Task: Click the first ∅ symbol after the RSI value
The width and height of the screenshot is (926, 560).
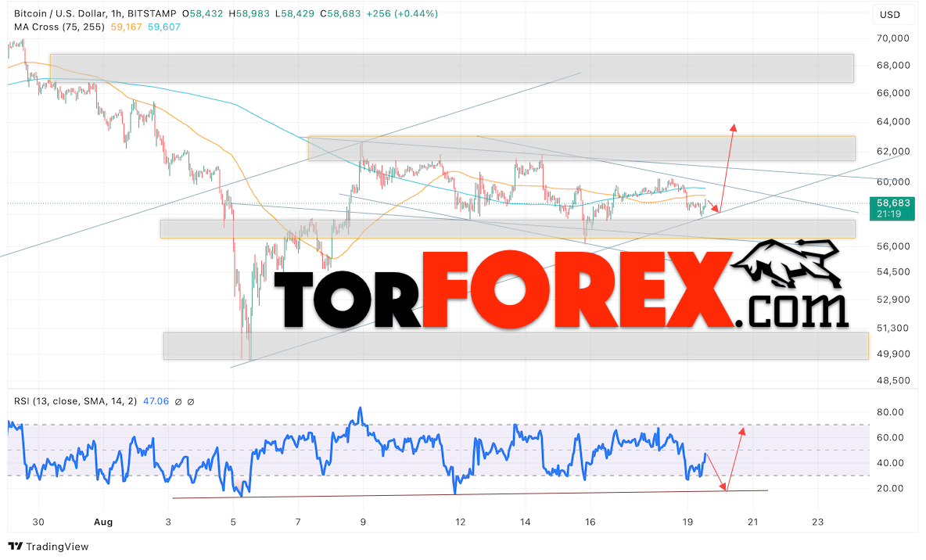Action: 178,402
